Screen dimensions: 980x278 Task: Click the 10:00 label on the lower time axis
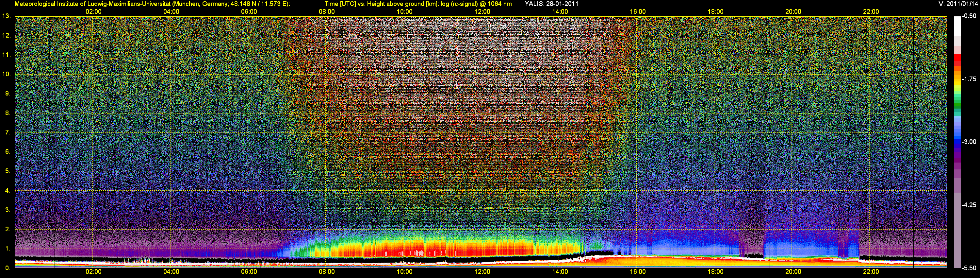pyautogui.click(x=405, y=272)
